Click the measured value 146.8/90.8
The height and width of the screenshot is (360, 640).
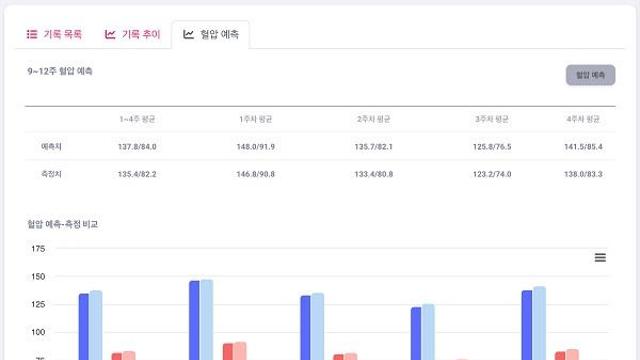point(256,174)
